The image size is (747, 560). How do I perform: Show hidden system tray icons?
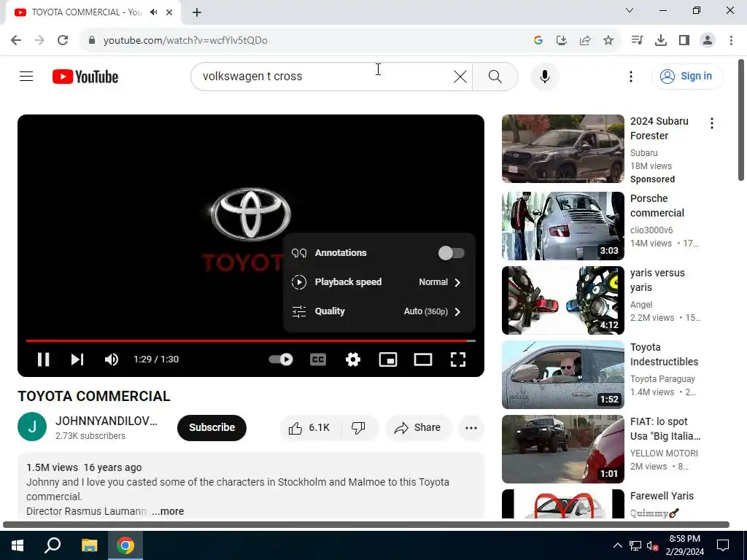pos(617,545)
